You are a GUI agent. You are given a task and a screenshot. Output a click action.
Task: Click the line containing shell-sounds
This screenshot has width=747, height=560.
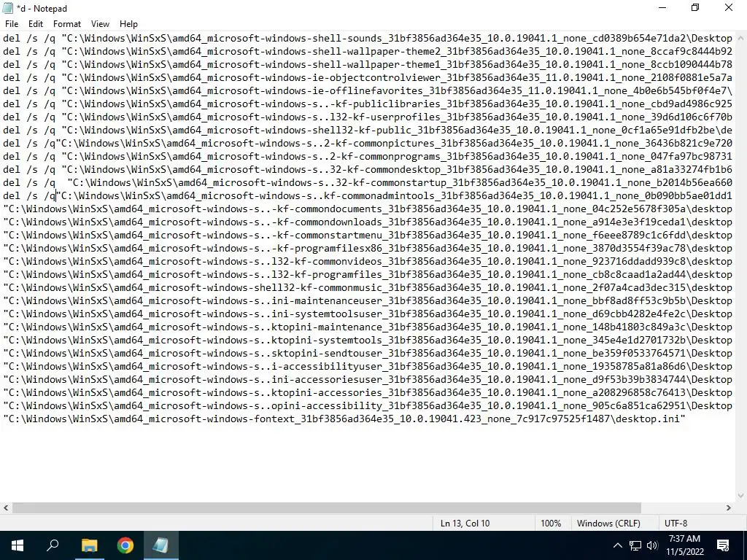pos(368,39)
